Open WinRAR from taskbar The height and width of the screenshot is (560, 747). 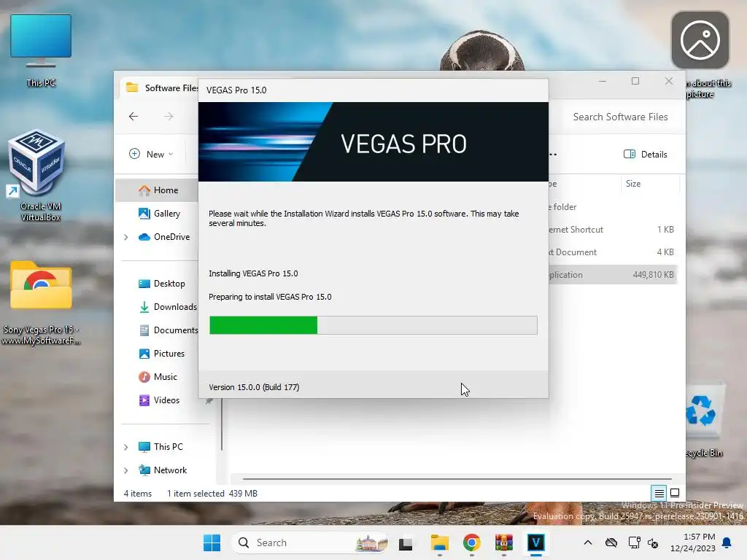(x=503, y=543)
